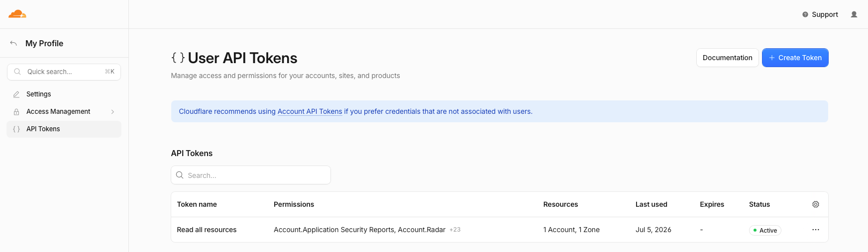Click the Manage access and permissions subtitle

coord(285,76)
